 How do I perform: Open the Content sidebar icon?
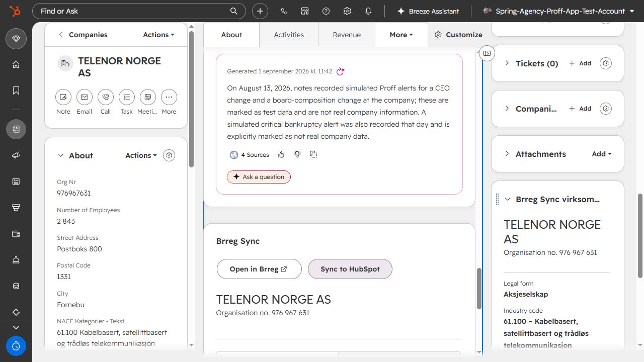[16, 182]
